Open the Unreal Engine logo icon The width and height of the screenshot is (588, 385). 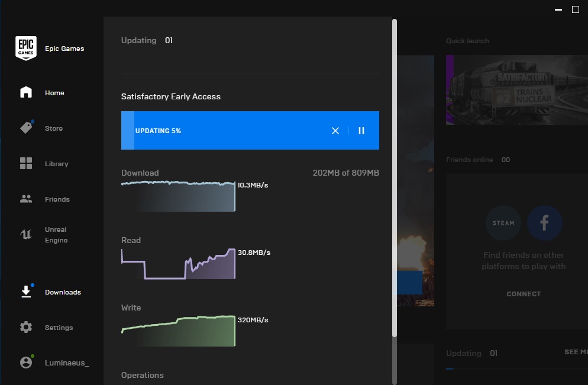26,235
